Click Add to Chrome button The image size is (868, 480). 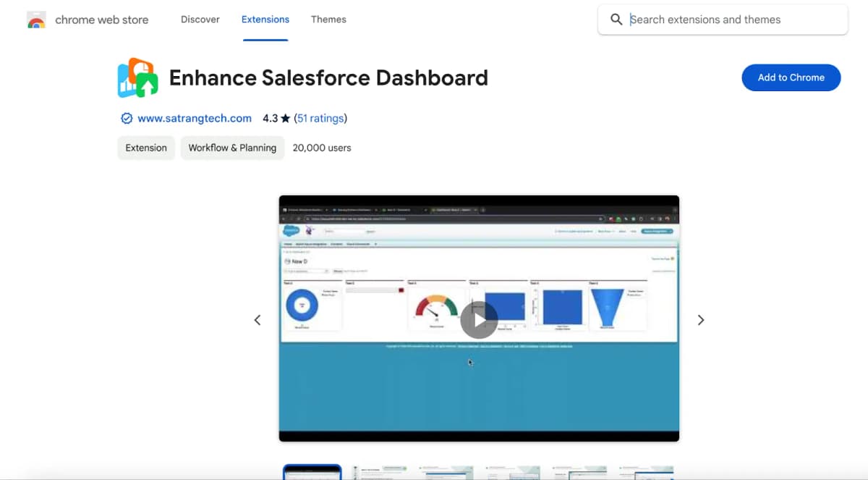click(x=791, y=77)
